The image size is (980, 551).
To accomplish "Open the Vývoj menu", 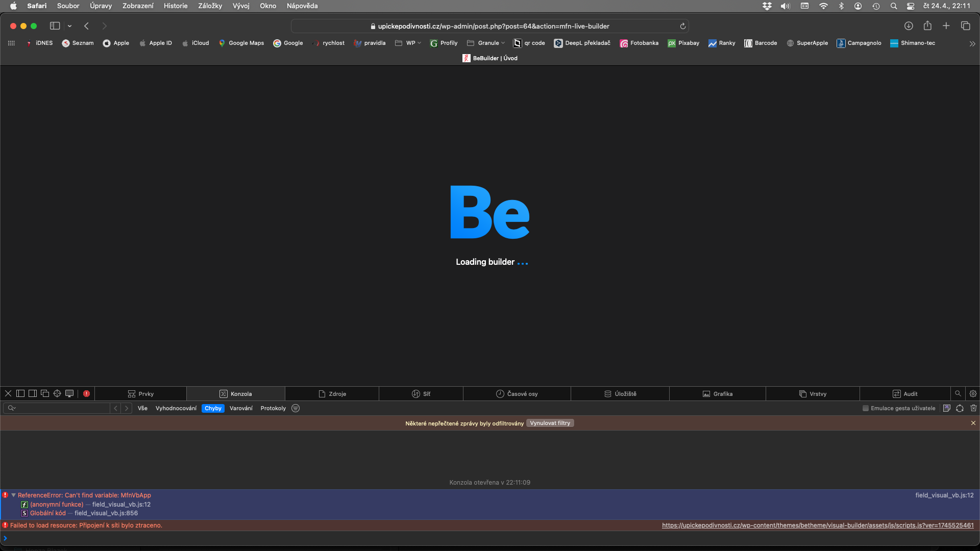I will [241, 6].
